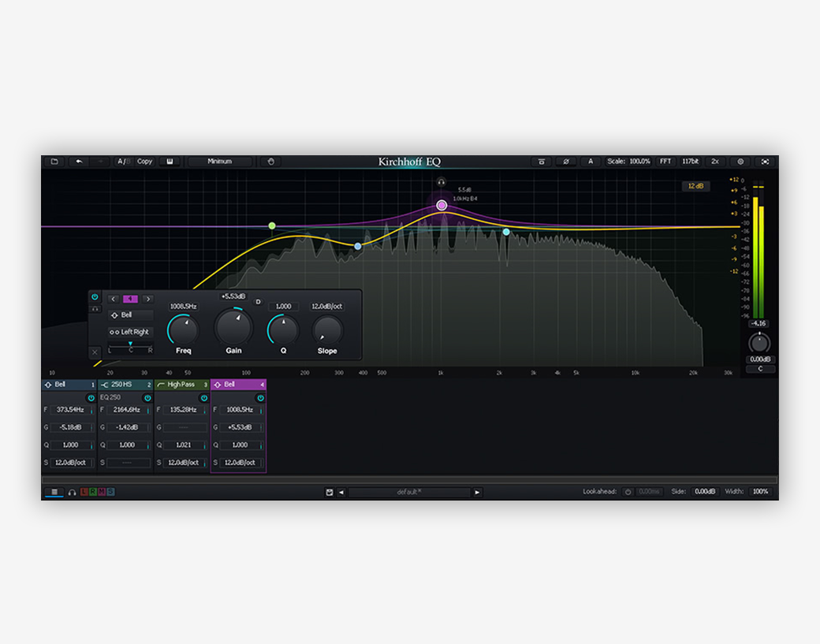Click the Gain knob
820x644 pixels.
click(x=233, y=328)
